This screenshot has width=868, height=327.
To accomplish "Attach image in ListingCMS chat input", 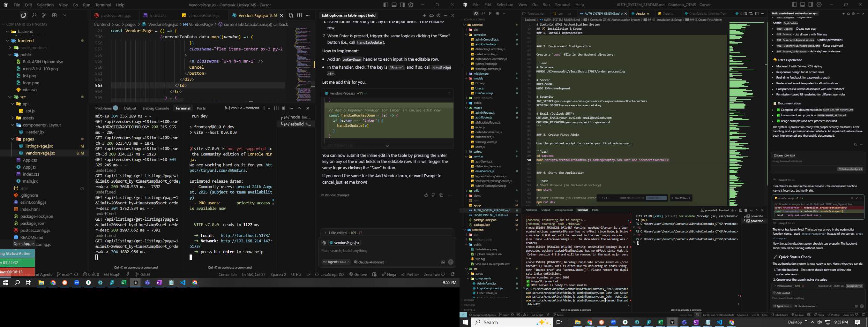I will [x=443, y=262].
